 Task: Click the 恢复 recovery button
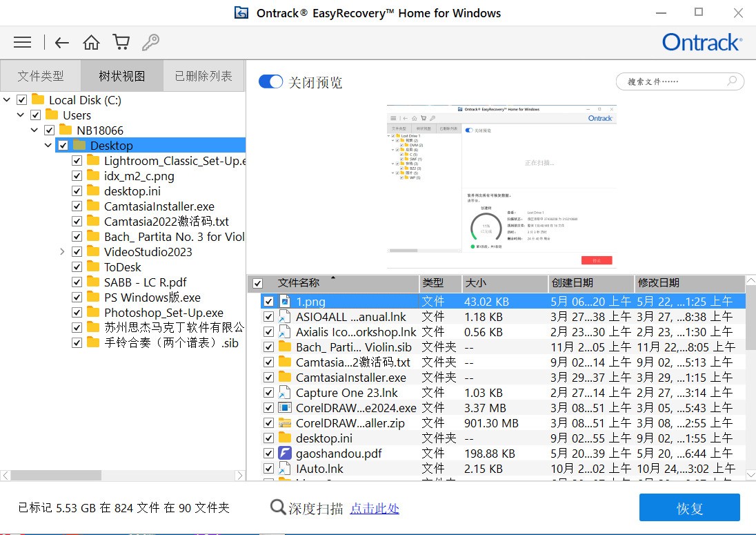click(689, 507)
